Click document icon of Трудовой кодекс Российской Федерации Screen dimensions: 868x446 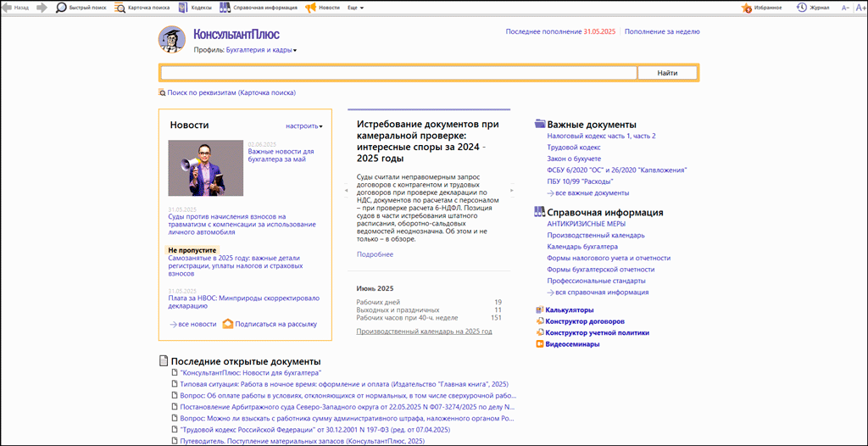pyautogui.click(x=175, y=430)
